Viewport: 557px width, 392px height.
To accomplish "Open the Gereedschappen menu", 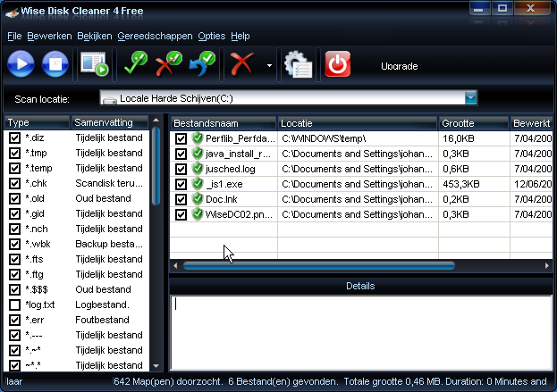I will (155, 37).
